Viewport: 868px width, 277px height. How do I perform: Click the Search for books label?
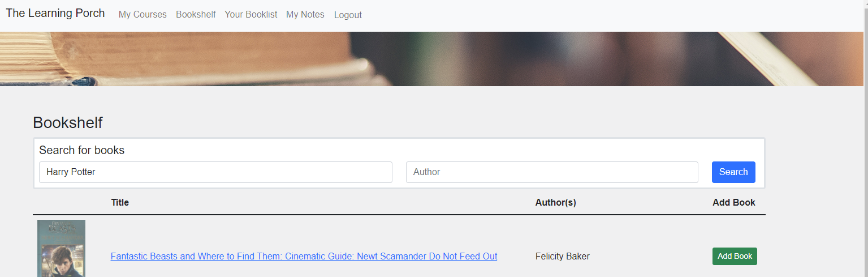pos(81,151)
